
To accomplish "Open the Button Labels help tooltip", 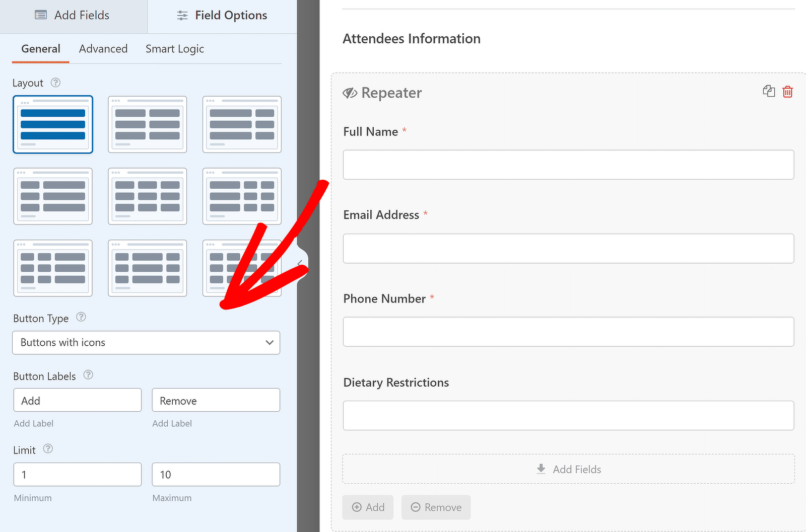I will (x=88, y=375).
